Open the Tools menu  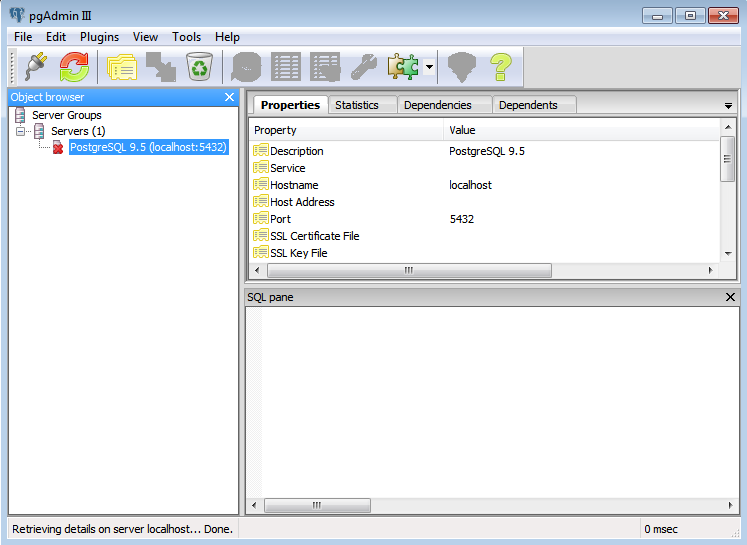click(x=186, y=37)
